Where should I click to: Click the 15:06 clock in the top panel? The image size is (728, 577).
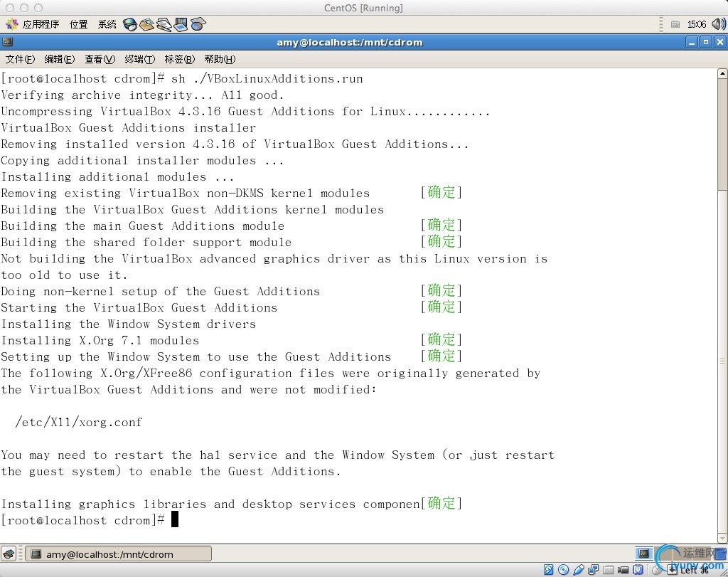pyautogui.click(x=697, y=24)
